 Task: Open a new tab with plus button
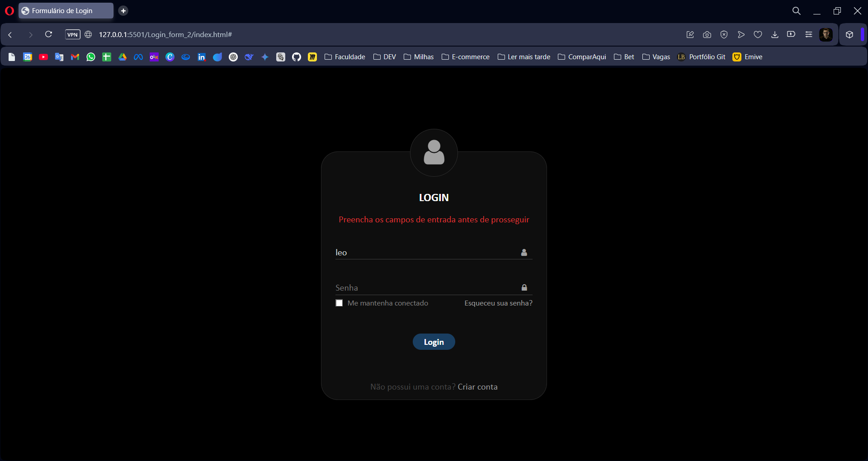tap(123, 11)
